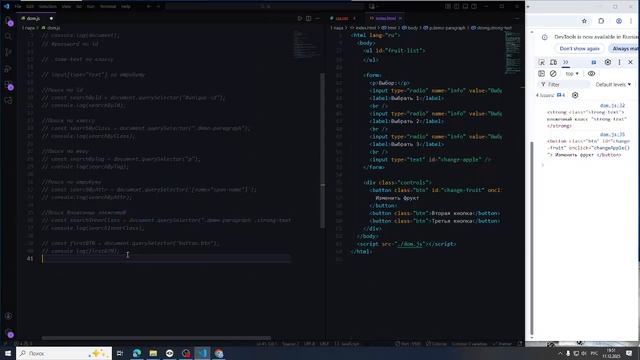Expand more DevTools tabs with the chevron
640x360 pixels.
(x=566, y=62)
